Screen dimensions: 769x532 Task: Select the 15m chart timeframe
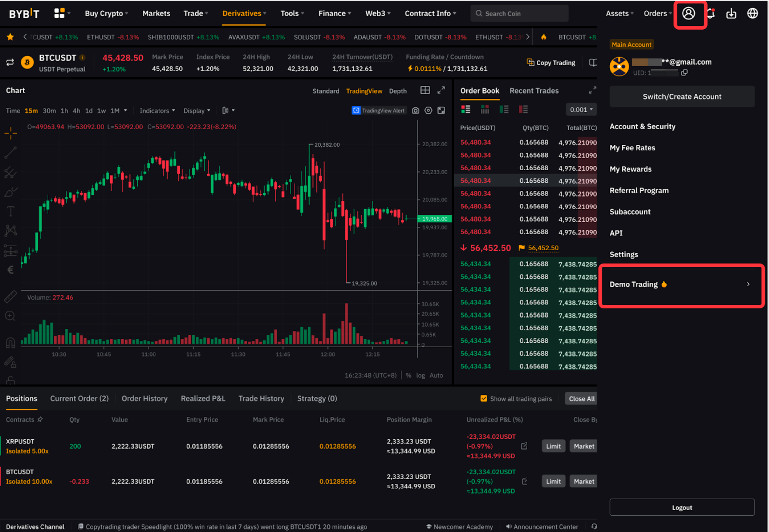tap(31, 110)
